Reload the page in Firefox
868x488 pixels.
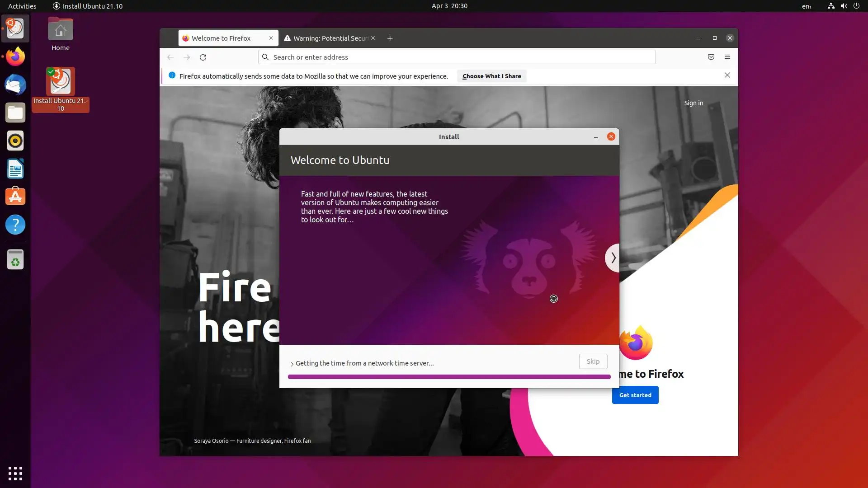(x=203, y=57)
